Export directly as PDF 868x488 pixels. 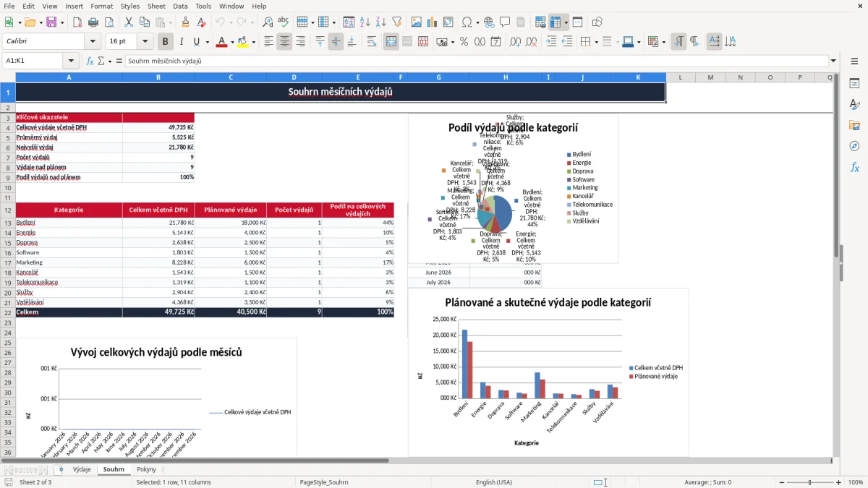77,22
